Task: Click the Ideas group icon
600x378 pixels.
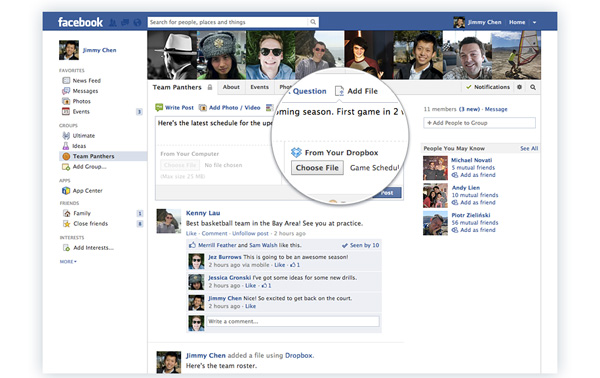Action: tap(66, 146)
